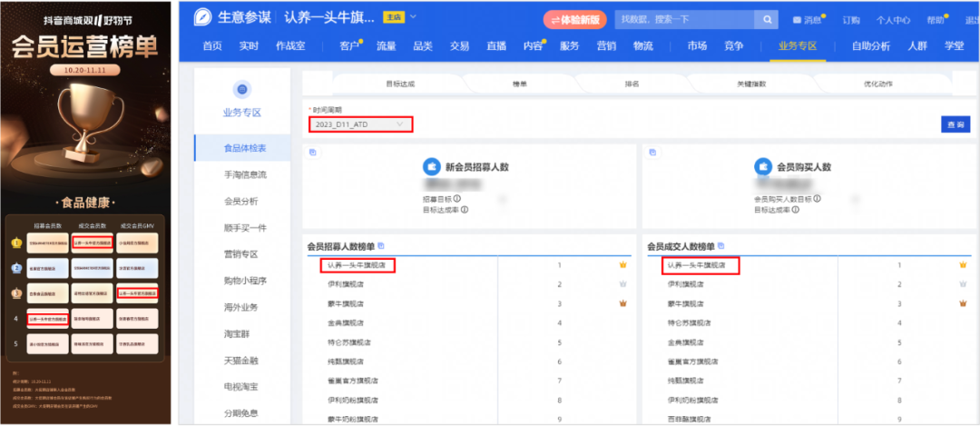Click copy icon beside 会员招募人数榜单 title
Image resolution: width=980 pixels, height=426 pixels.
click(x=380, y=246)
